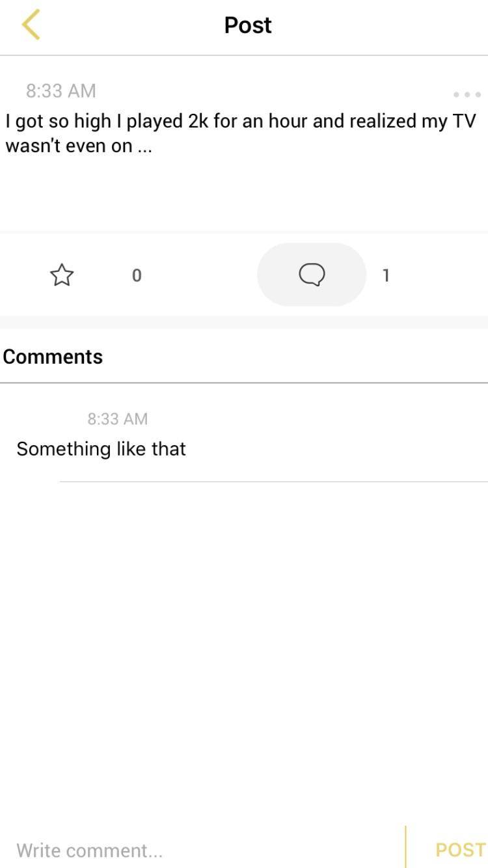
Task: Tap the star count showing 0
Action: pos(136,275)
